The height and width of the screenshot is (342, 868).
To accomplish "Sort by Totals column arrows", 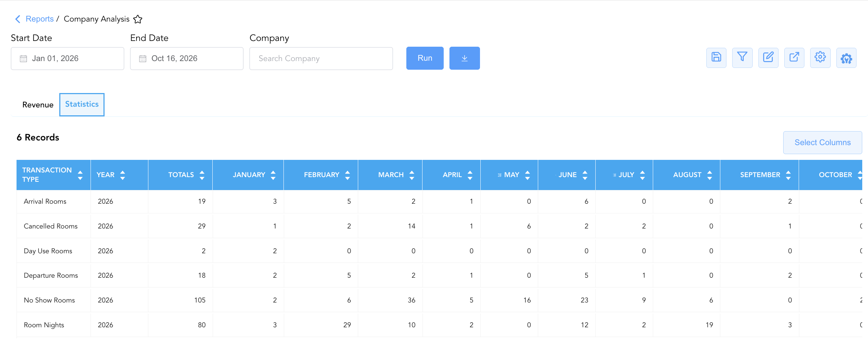I will [x=202, y=175].
